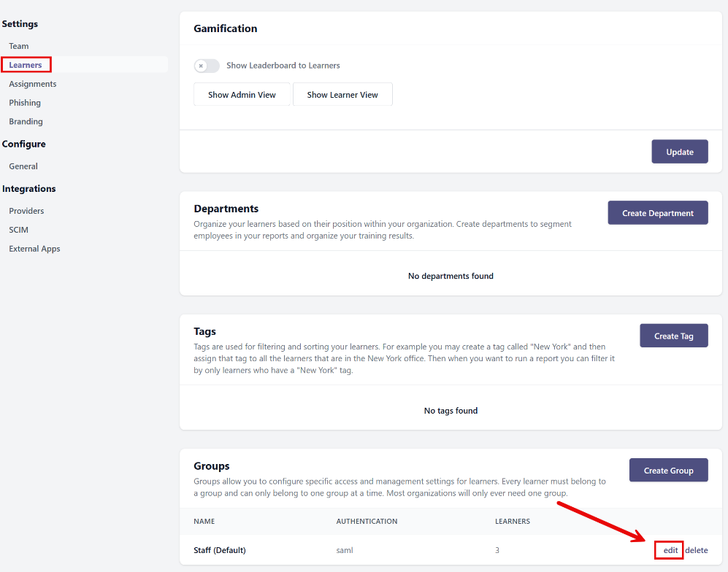Delete the Staff (Default) group
Screen dimensions: 728x572
point(697,550)
